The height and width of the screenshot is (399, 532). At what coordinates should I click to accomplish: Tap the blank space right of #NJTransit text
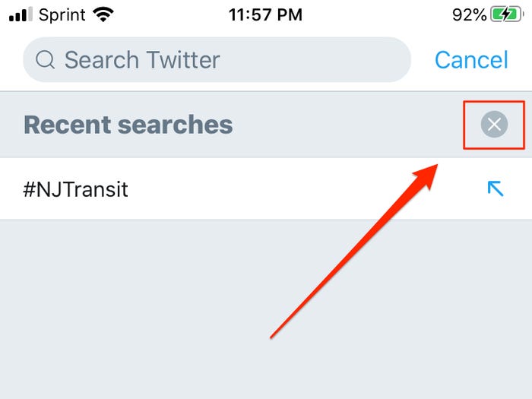(x=304, y=189)
